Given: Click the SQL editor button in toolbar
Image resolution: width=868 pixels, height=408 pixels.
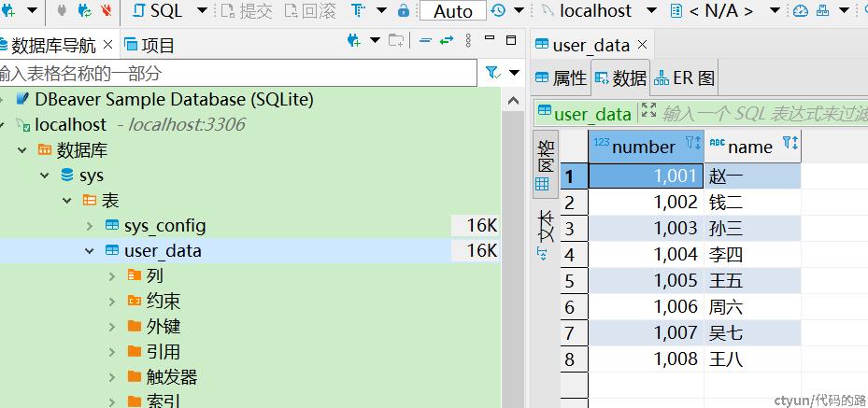Looking at the screenshot, I should tap(157, 11).
